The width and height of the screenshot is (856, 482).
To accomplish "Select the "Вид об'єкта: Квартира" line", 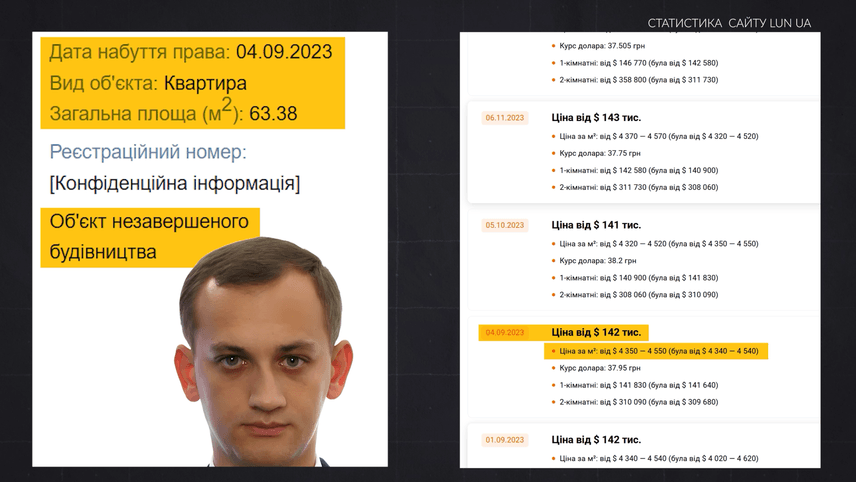I will coord(148,83).
